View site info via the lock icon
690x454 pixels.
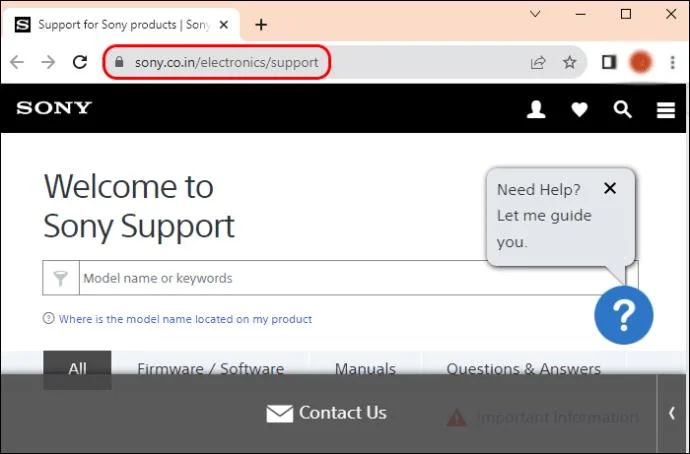pyautogui.click(x=119, y=62)
